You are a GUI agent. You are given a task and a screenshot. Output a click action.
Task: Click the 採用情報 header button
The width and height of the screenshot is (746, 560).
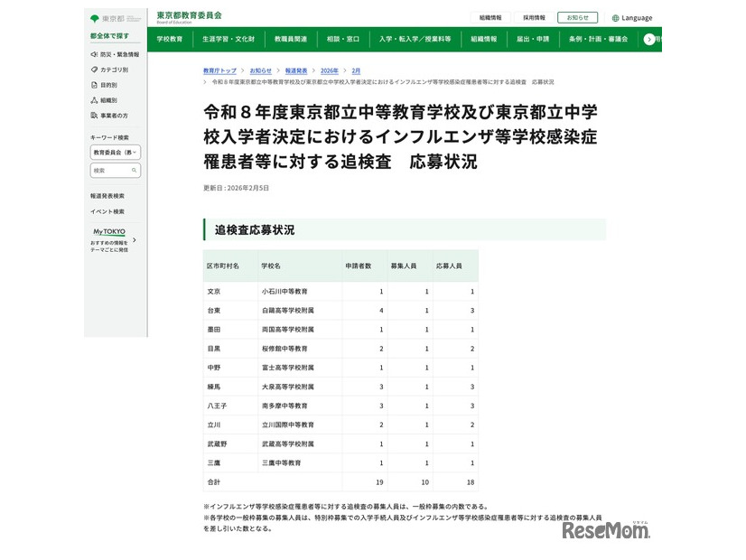pos(534,17)
